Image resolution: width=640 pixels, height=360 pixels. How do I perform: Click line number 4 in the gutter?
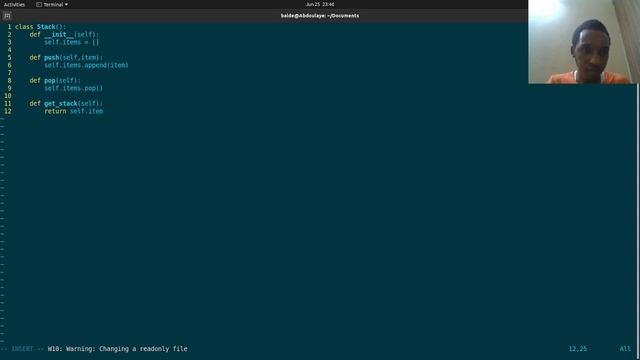(9, 50)
